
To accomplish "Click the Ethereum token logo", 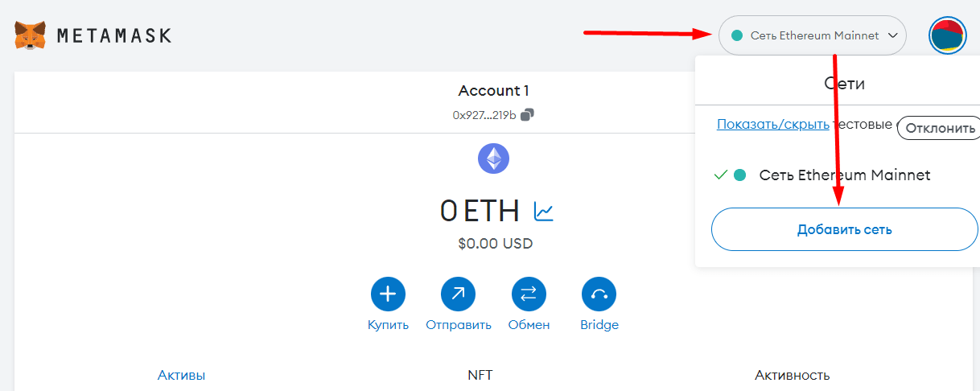I will point(493,158).
